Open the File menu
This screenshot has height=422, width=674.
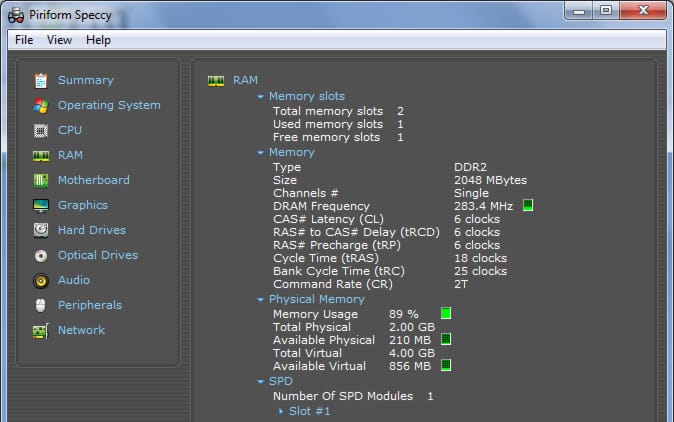[24, 40]
